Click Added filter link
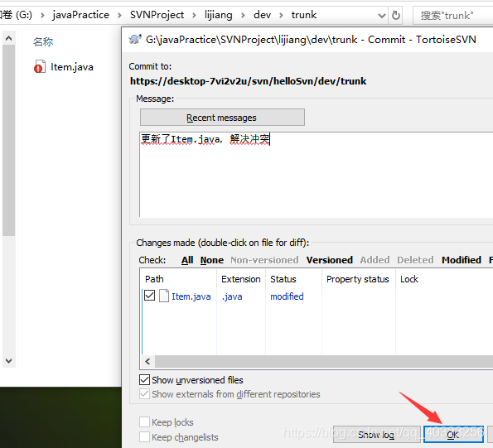The image size is (493, 448). point(375,260)
